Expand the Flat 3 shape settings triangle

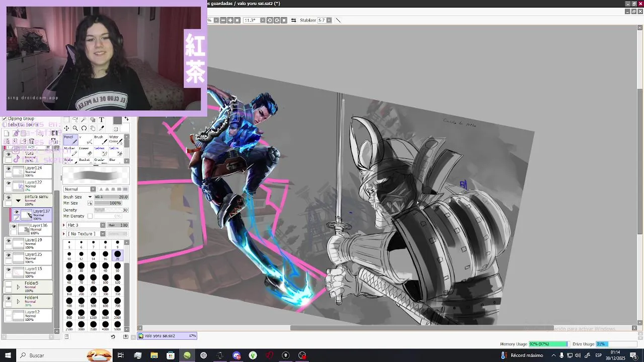[x=64, y=225]
